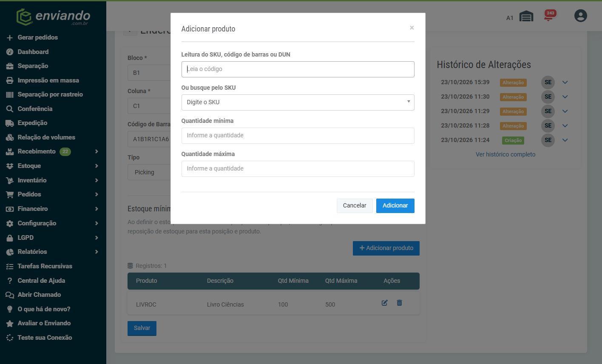The height and width of the screenshot is (364, 602).
Task: Click the blue Adicionar button
Action: point(395,206)
